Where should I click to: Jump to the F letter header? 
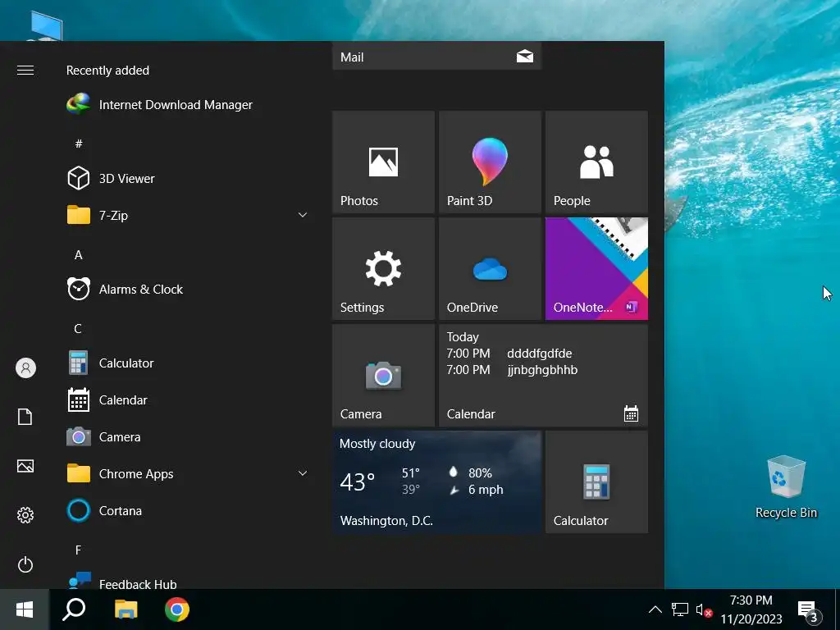pos(78,550)
